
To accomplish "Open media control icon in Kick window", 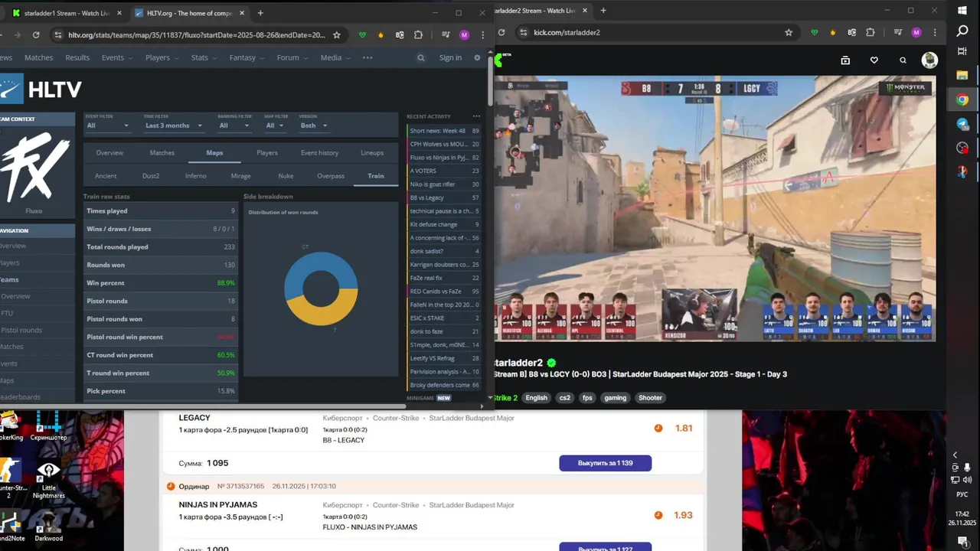I will (x=897, y=32).
